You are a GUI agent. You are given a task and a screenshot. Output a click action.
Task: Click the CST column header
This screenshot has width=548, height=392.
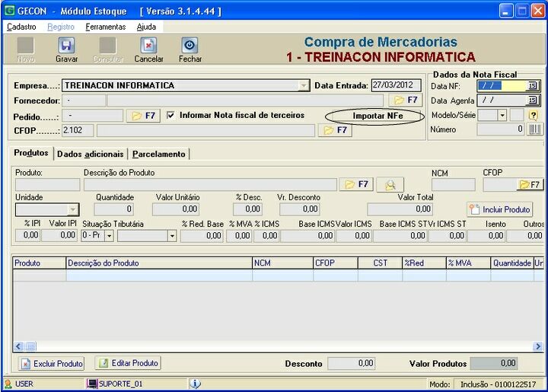click(x=380, y=263)
